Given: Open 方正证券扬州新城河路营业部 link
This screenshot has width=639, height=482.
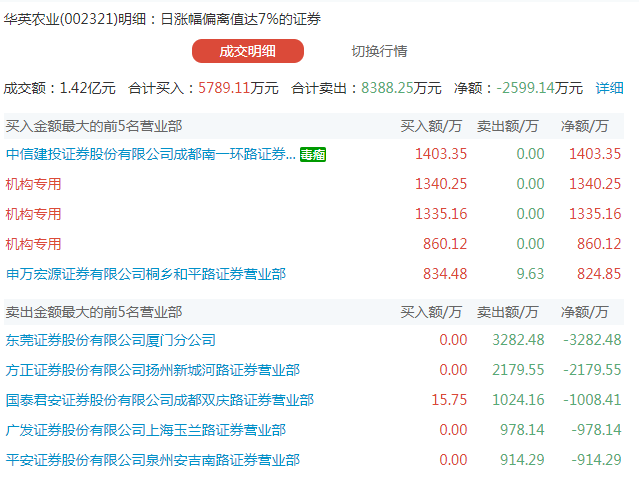Looking at the screenshot, I should coord(153,370).
